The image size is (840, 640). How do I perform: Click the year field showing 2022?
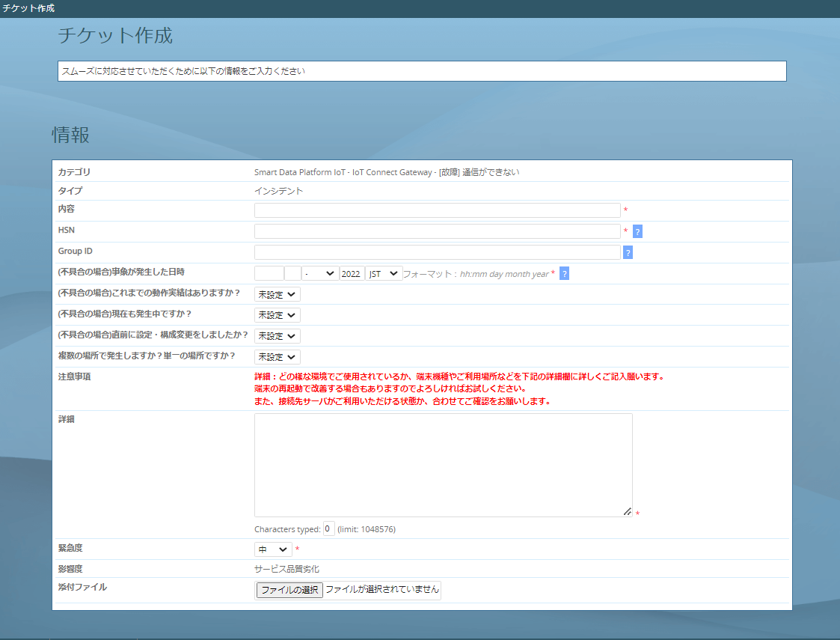coord(351,274)
